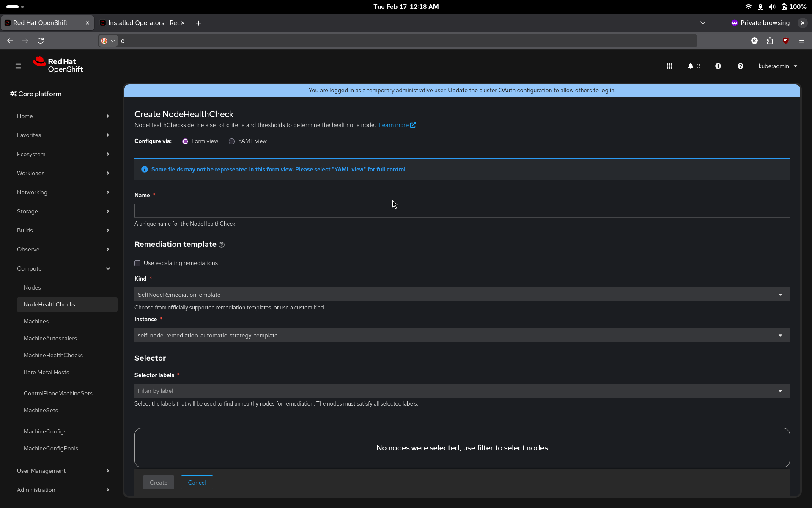Open MachineHealthChecks in Compute menu
Image resolution: width=812 pixels, height=508 pixels.
click(x=53, y=355)
